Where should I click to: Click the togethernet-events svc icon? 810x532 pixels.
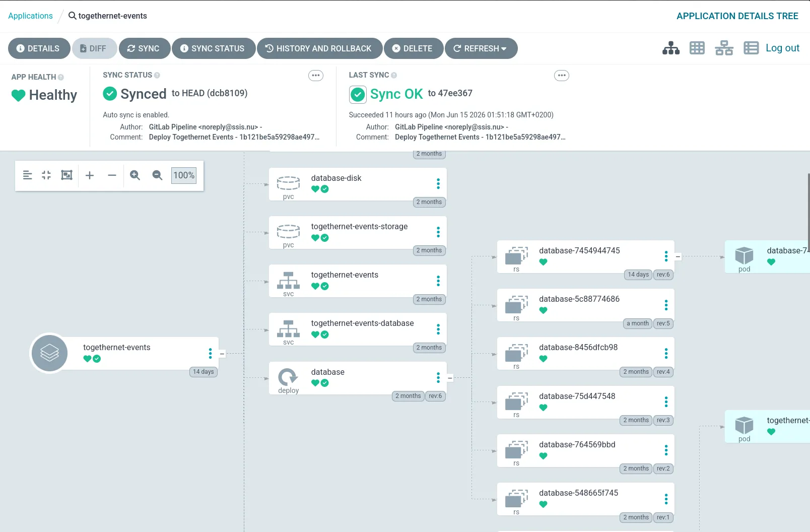[288, 281]
